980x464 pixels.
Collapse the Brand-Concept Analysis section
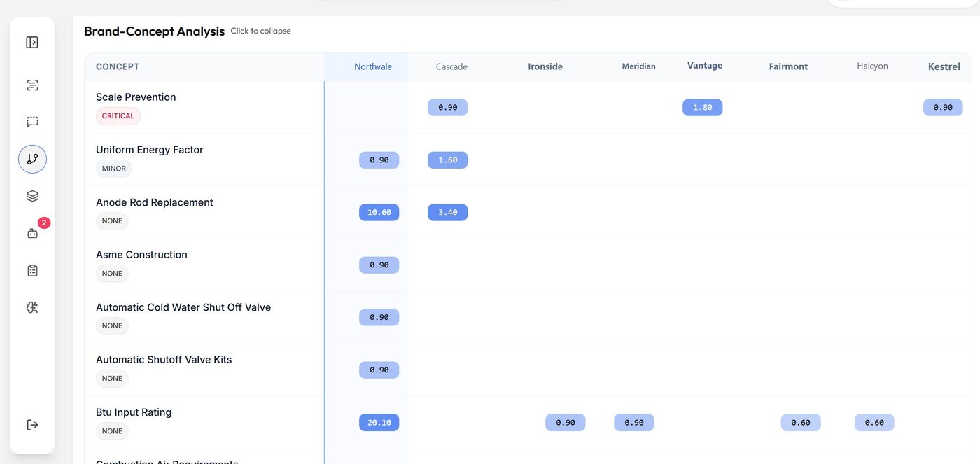(x=154, y=31)
